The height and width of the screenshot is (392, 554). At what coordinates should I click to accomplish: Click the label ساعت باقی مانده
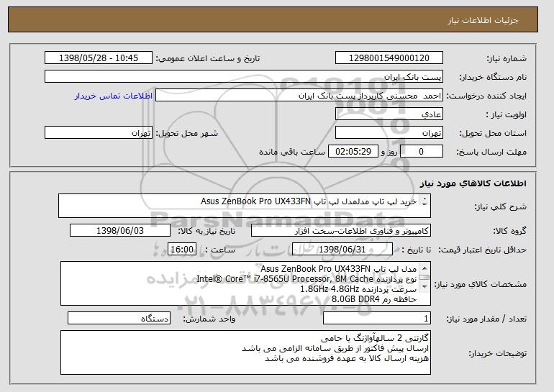click(292, 152)
